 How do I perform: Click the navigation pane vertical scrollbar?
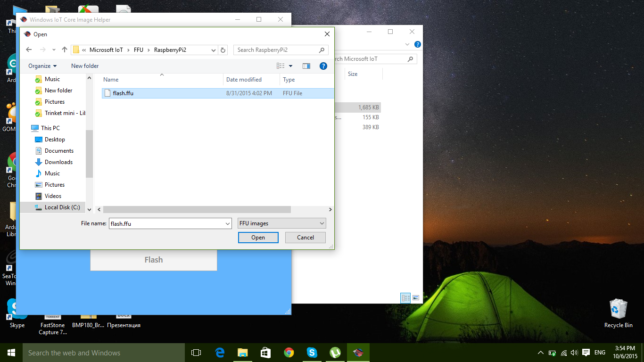(89, 154)
